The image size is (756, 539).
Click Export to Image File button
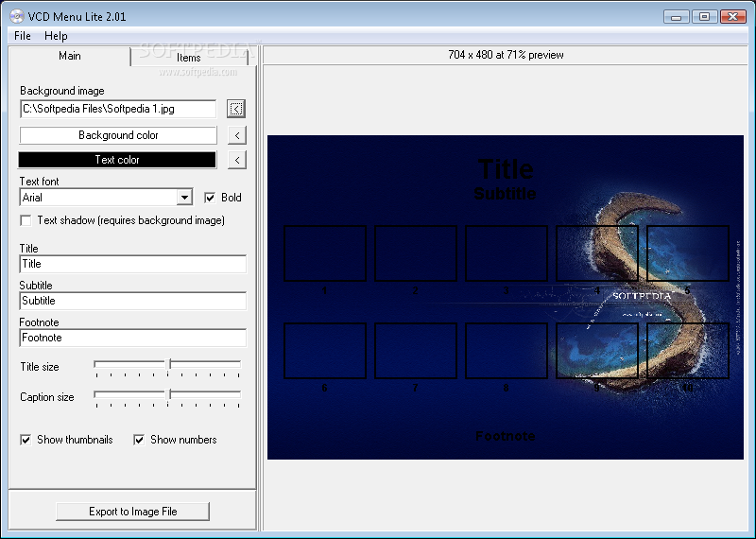coord(132,512)
